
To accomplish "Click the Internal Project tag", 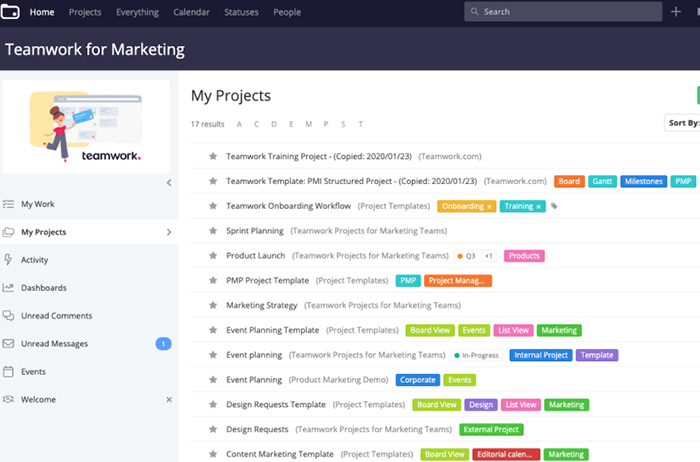I will [x=541, y=355].
